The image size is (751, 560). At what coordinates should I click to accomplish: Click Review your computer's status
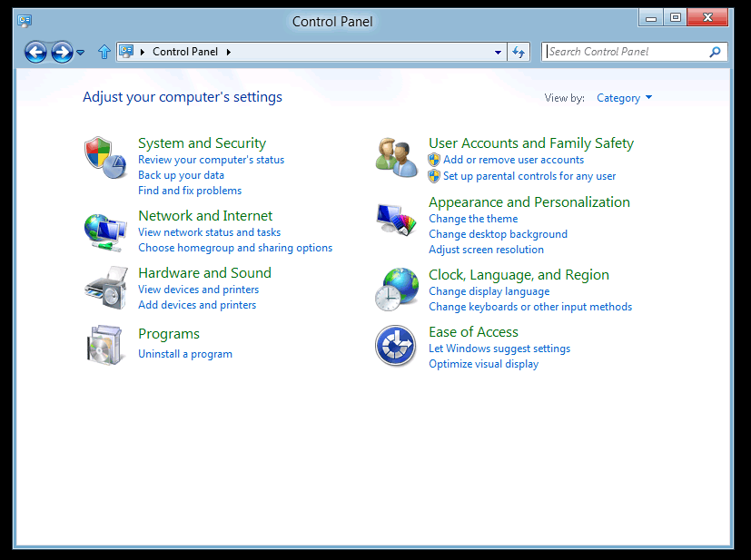212,160
